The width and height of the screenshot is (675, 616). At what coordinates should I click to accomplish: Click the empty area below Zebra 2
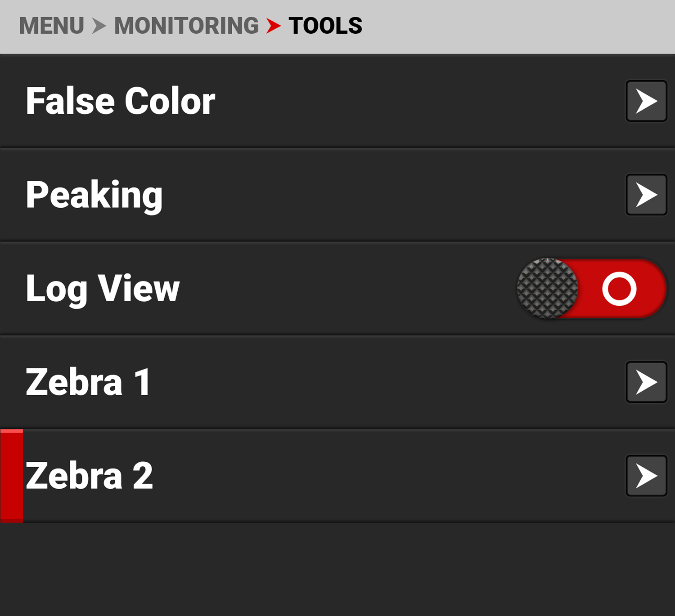click(x=337, y=569)
